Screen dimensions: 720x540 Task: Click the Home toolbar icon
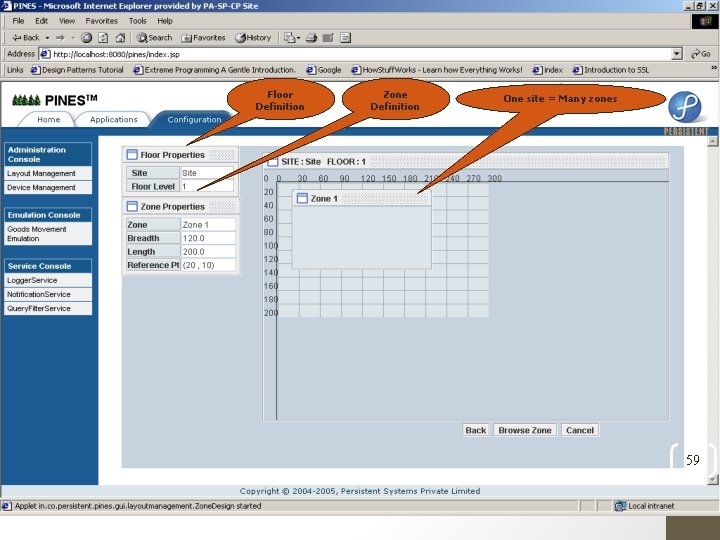coord(120,38)
